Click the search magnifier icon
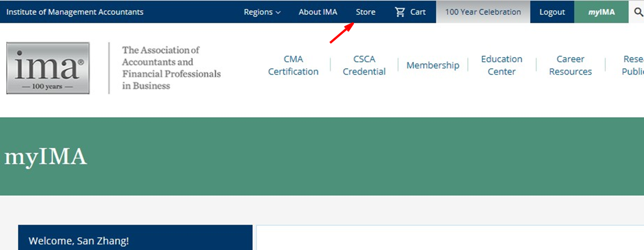This screenshot has width=644, height=250. [638, 12]
